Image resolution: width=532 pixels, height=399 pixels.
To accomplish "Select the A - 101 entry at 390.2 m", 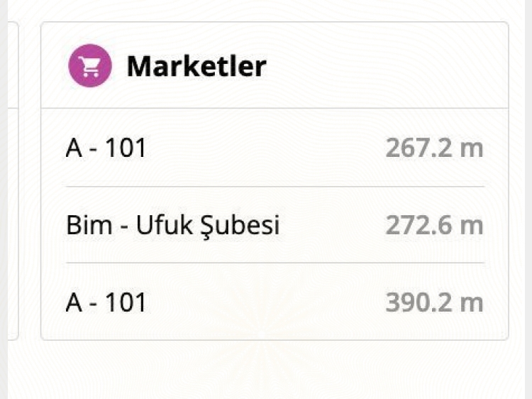I will (x=275, y=302).
